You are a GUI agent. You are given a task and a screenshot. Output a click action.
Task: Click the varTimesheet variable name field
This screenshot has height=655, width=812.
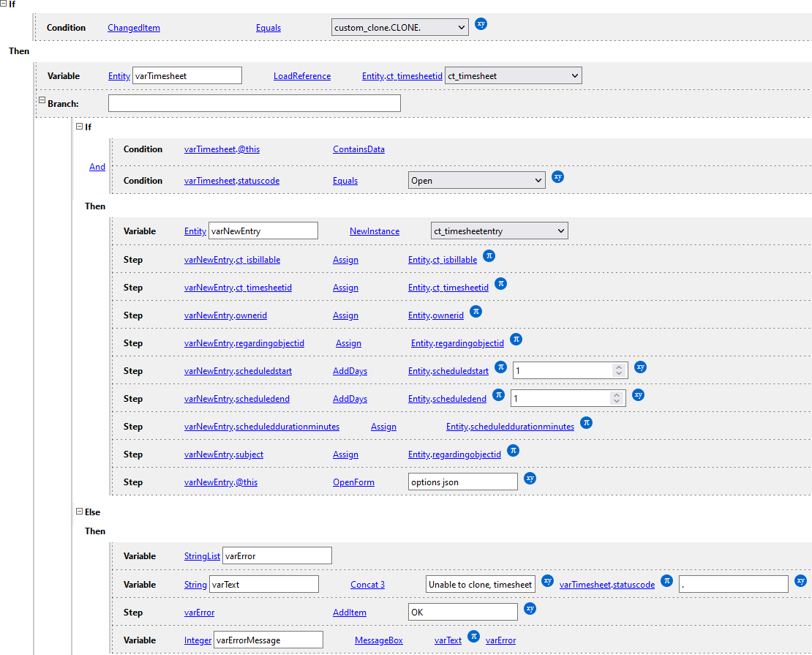coord(187,75)
